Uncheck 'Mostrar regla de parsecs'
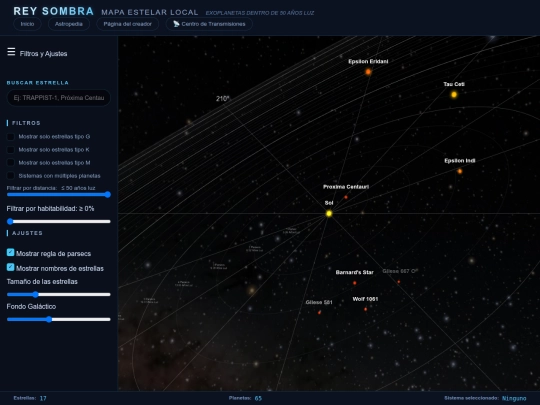Screen dimensions: 540x405 click(x=10, y=252)
